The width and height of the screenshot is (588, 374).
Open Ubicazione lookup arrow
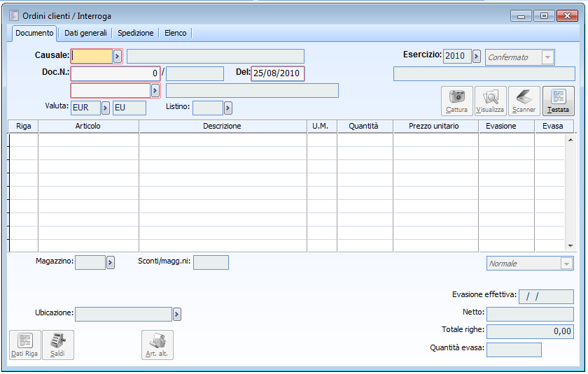[176, 314]
